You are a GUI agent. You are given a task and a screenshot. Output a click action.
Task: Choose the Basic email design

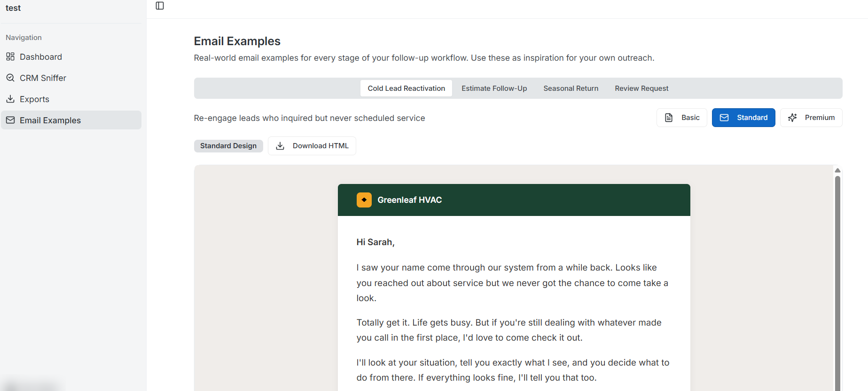click(681, 118)
